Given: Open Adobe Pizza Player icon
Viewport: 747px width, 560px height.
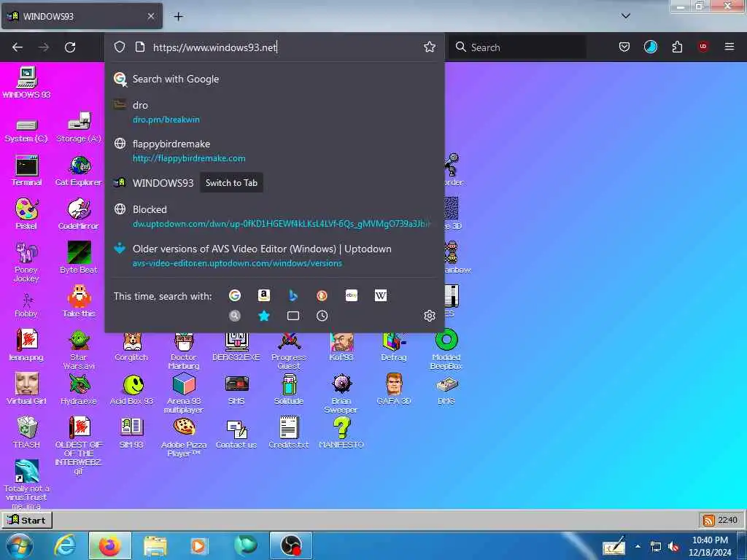Looking at the screenshot, I should [x=184, y=437].
